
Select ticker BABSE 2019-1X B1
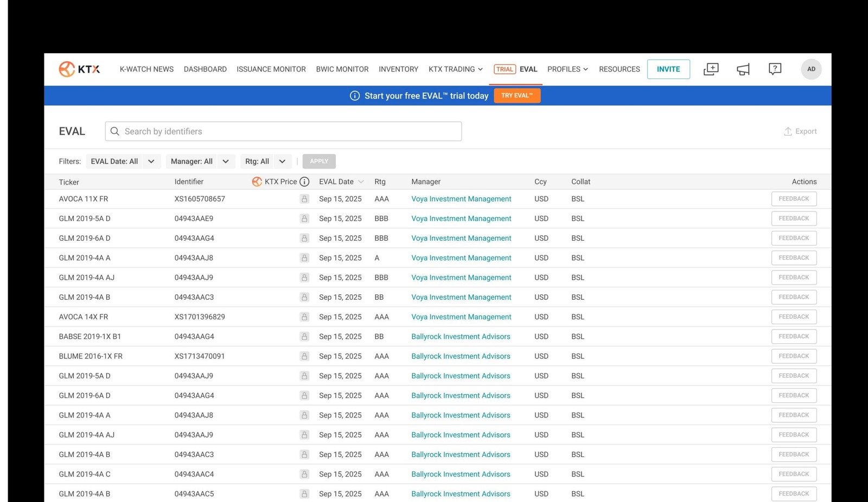90,337
